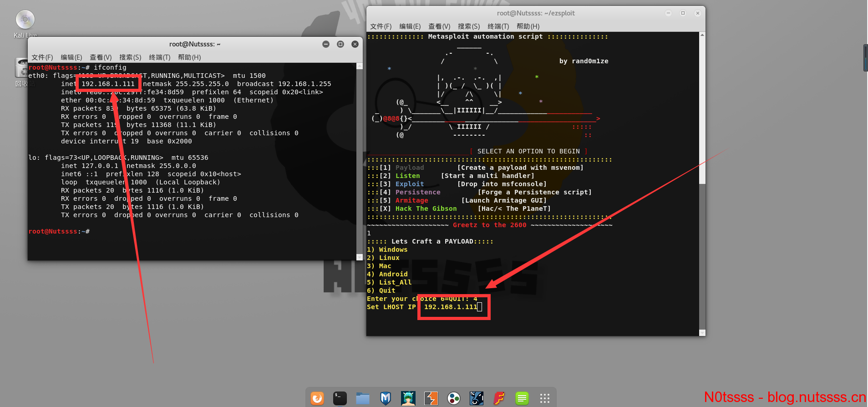Open the green notes app in dock
The image size is (868, 407).
[x=522, y=398]
